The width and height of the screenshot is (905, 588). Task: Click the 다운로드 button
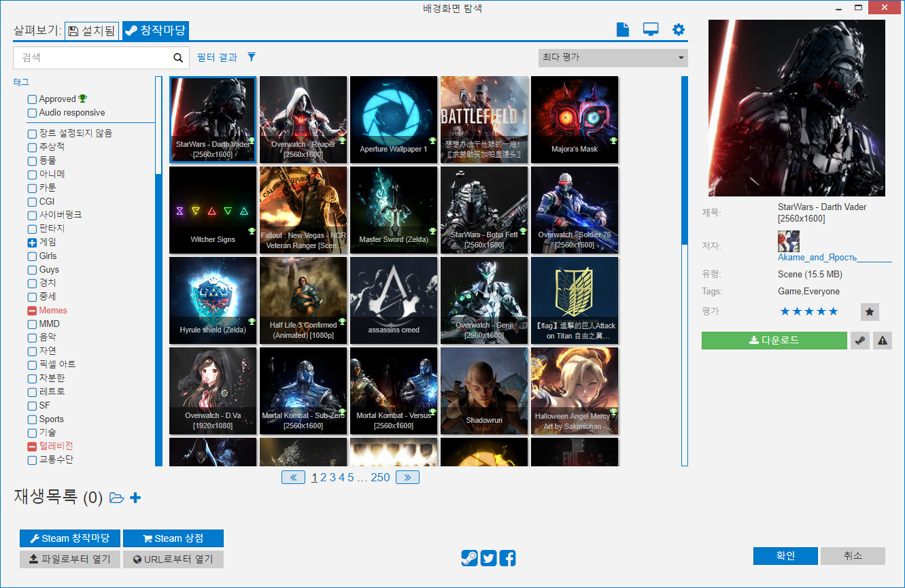(774, 341)
